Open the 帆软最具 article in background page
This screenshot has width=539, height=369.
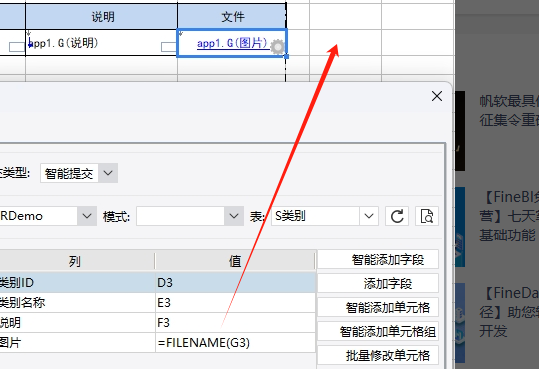tap(509, 110)
